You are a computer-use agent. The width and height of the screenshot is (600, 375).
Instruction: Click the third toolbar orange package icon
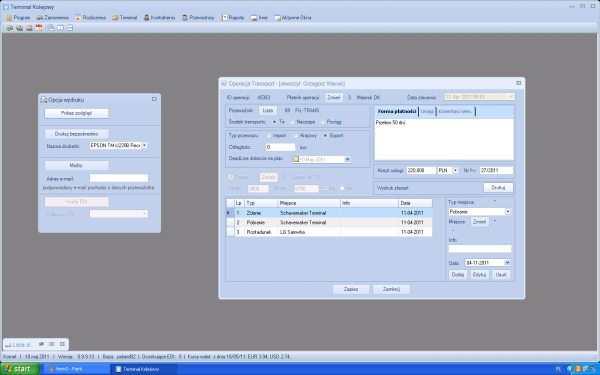[29, 28]
